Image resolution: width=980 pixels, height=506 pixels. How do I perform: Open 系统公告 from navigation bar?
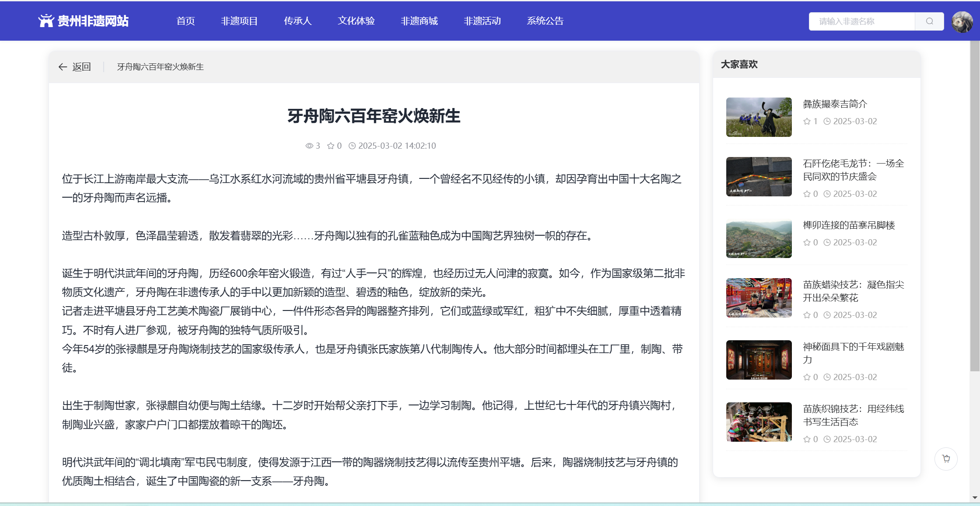(x=545, y=21)
